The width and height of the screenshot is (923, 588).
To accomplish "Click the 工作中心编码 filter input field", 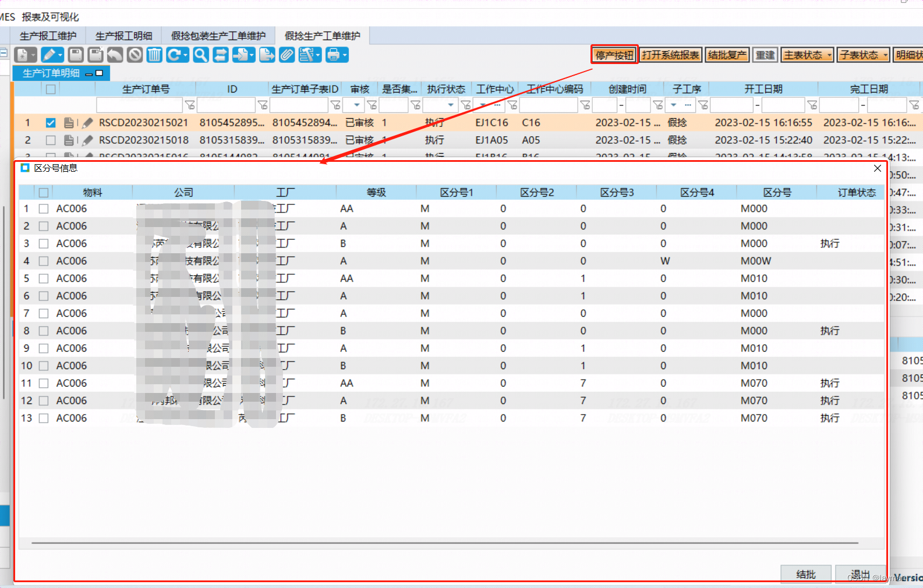I will click(x=549, y=105).
